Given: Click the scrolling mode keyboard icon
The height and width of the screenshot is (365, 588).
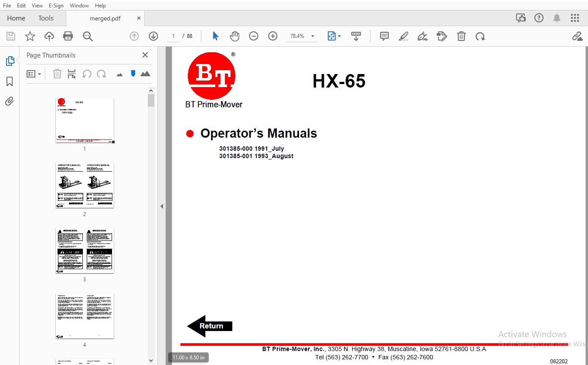Looking at the screenshot, I should click(356, 36).
